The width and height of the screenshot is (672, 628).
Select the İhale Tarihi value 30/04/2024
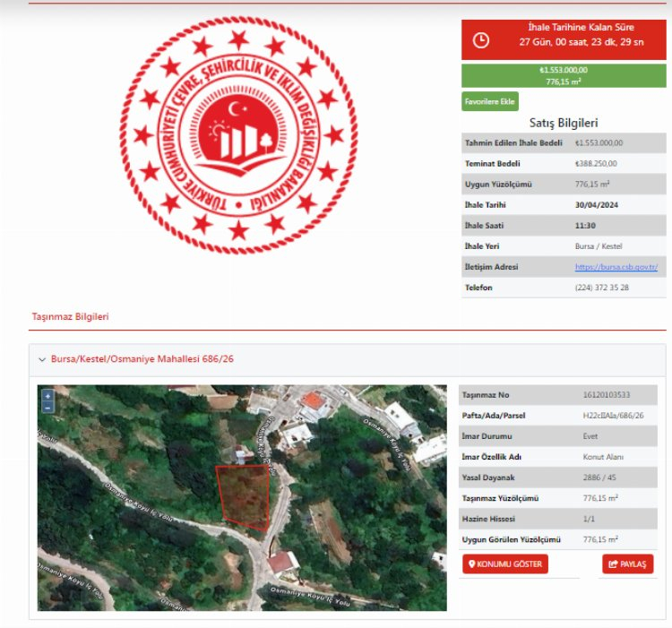(x=598, y=205)
